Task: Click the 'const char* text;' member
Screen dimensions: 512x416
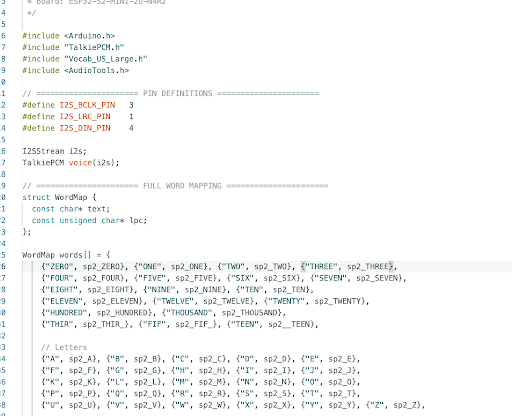Action: pos(71,209)
